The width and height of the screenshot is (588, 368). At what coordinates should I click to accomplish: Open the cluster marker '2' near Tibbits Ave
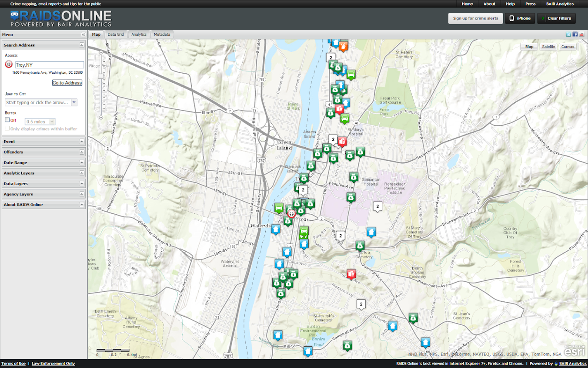(378, 206)
